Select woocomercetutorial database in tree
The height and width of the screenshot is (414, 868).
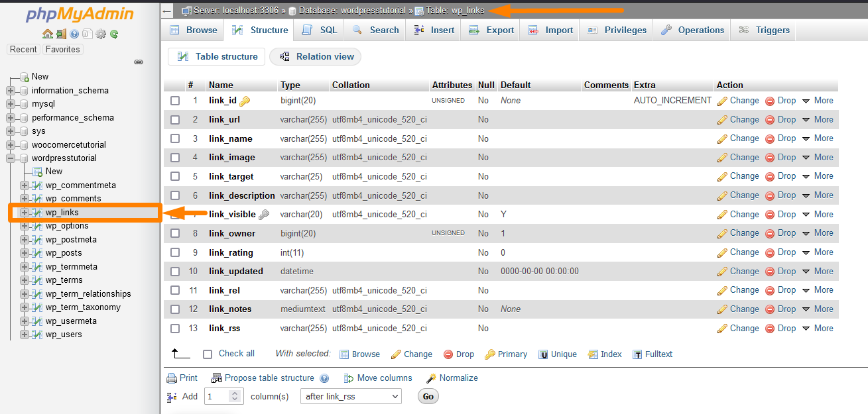point(69,144)
